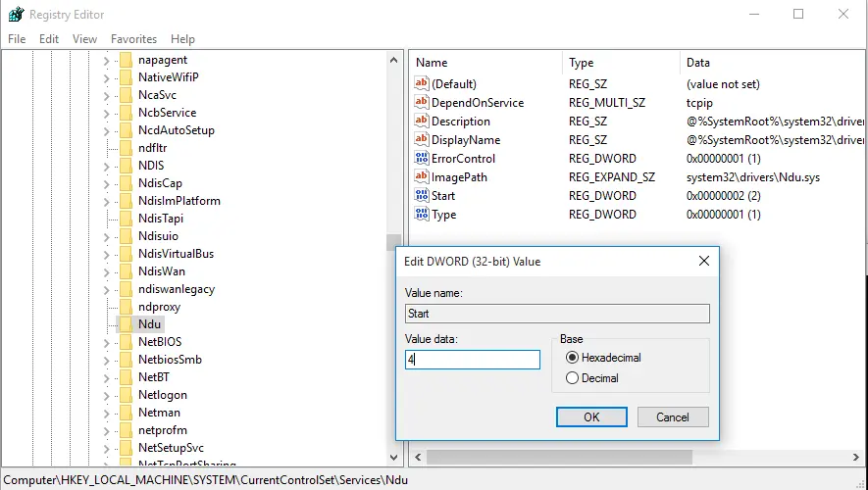868x490 pixels.
Task: Close the Edit DWORD dialog
Action: click(x=704, y=261)
